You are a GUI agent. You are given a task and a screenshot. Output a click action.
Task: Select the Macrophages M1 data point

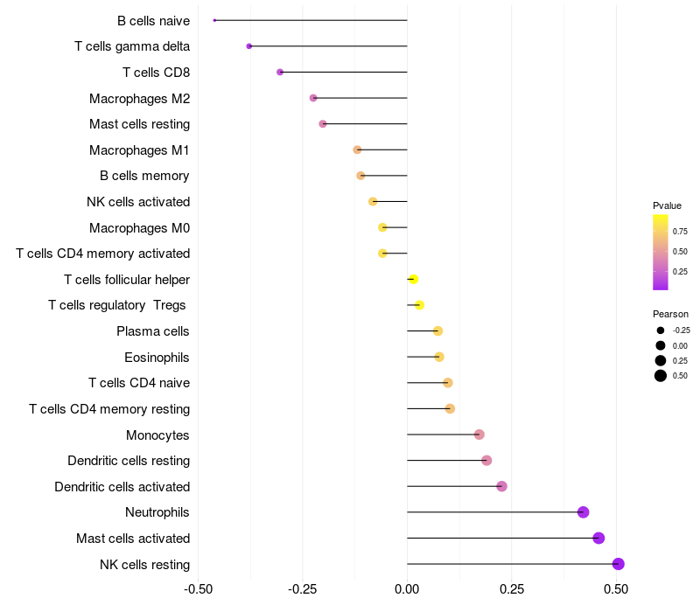tap(357, 150)
